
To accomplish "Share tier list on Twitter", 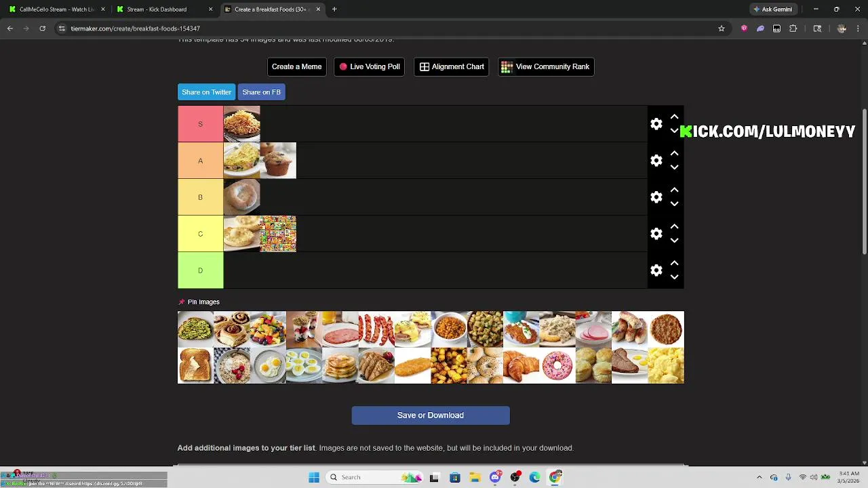I will coord(206,92).
